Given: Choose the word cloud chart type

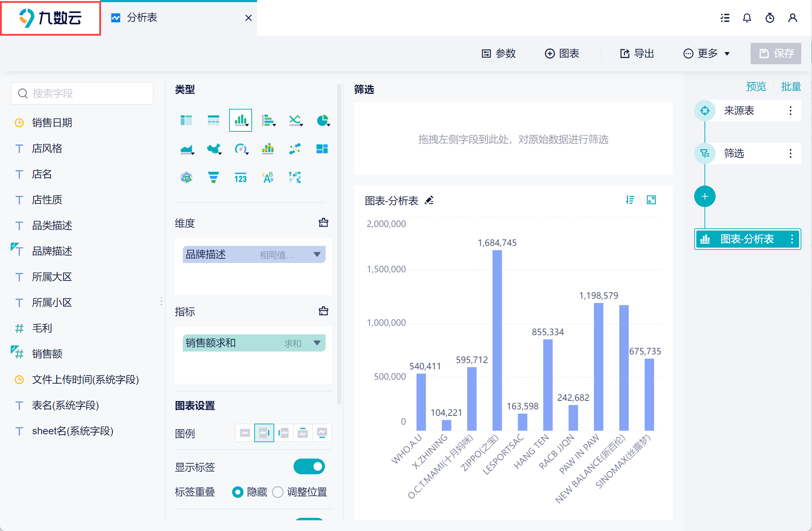Looking at the screenshot, I should [x=268, y=177].
